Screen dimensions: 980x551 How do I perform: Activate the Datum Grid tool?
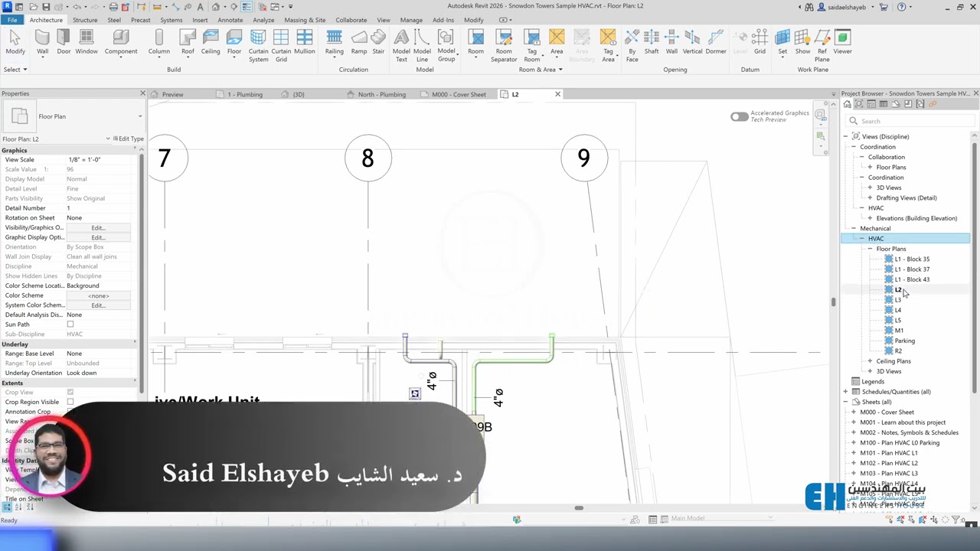tap(759, 42)
